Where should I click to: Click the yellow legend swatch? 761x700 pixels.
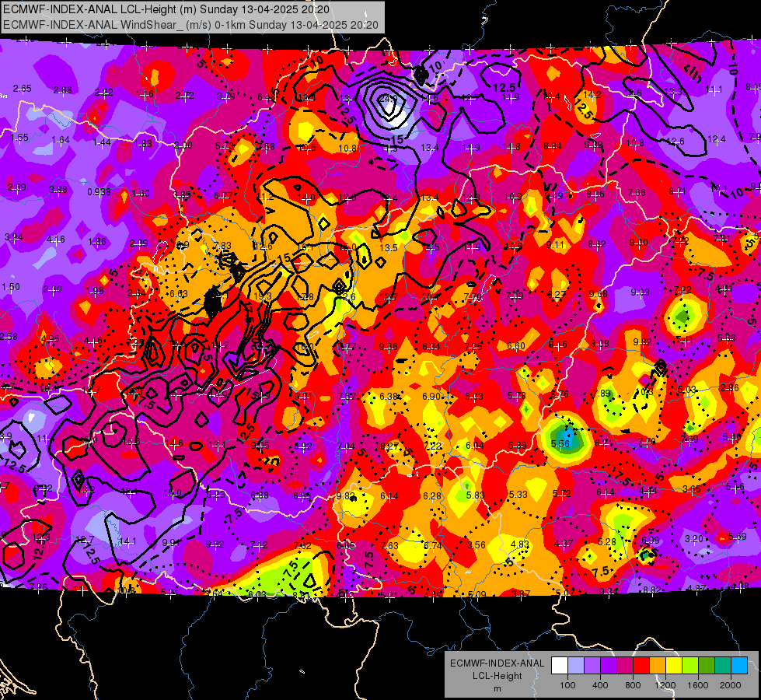[674, 666]
